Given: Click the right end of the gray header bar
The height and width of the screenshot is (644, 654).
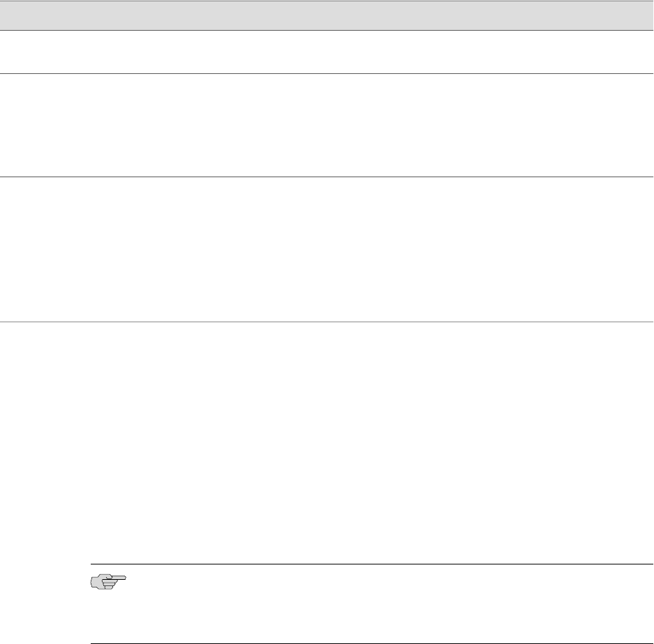Looking at the screenshot, I should 645,15.
